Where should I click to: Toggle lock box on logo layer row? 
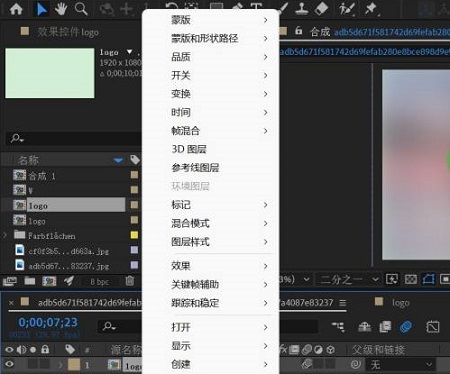click(45, 364)
